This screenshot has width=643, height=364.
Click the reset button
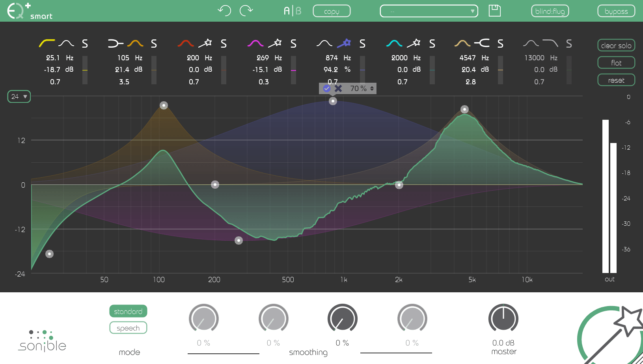point(616,80)
